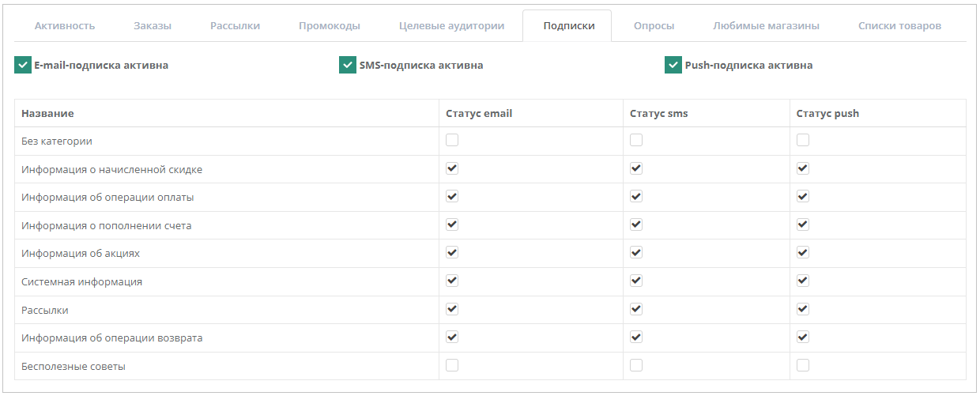Click the Статус email column header

[479, 113]
